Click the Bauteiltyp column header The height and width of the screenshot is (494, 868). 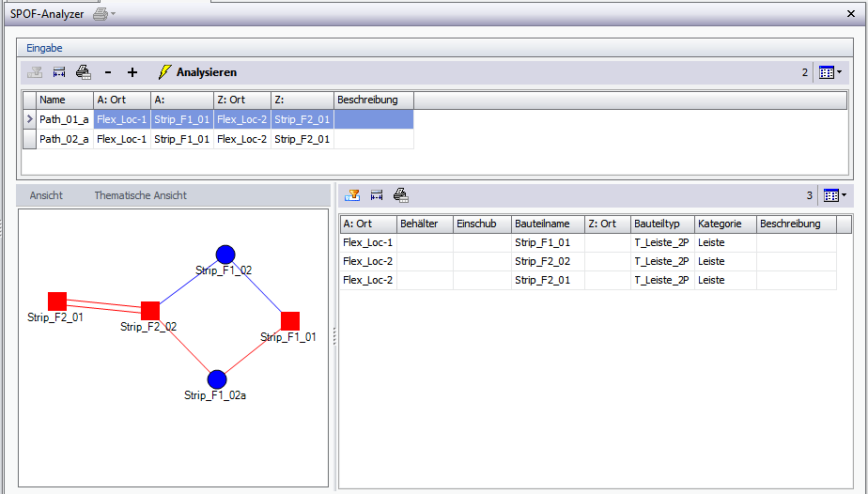(x=663, y=224)
